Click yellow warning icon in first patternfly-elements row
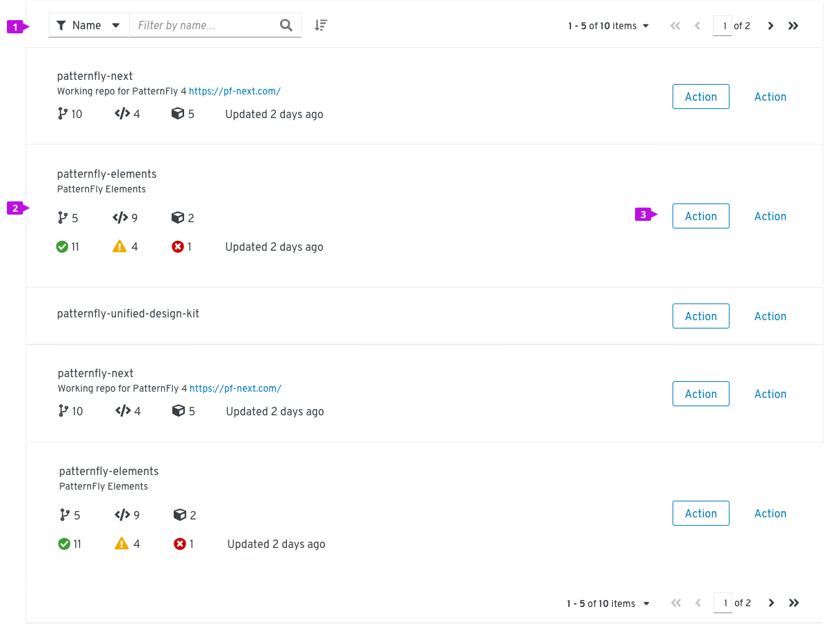 (120, 247)
